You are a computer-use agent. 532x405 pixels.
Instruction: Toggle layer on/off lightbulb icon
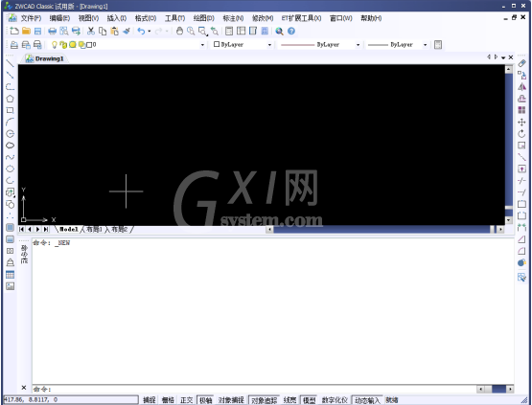(54, 45)
